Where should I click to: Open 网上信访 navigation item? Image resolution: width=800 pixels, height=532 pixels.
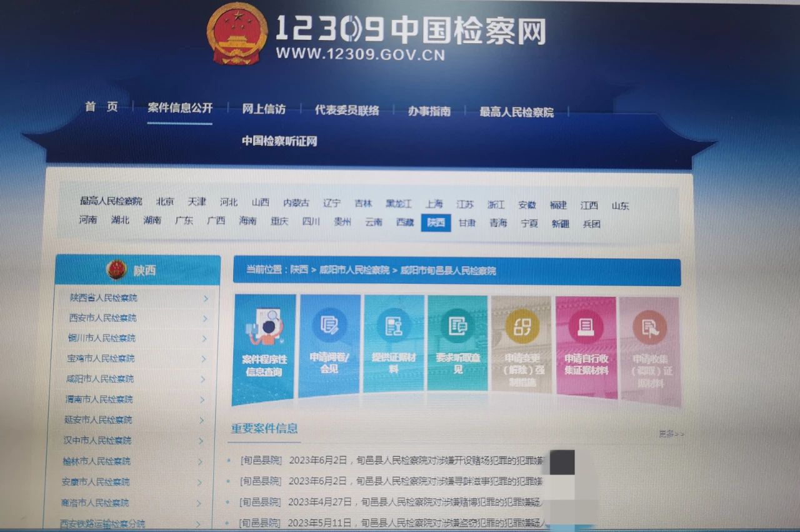pos(264,109)
